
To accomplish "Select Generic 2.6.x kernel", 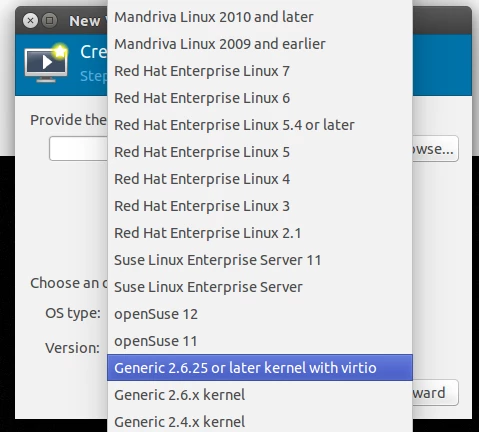I will (x=260, y=395).
